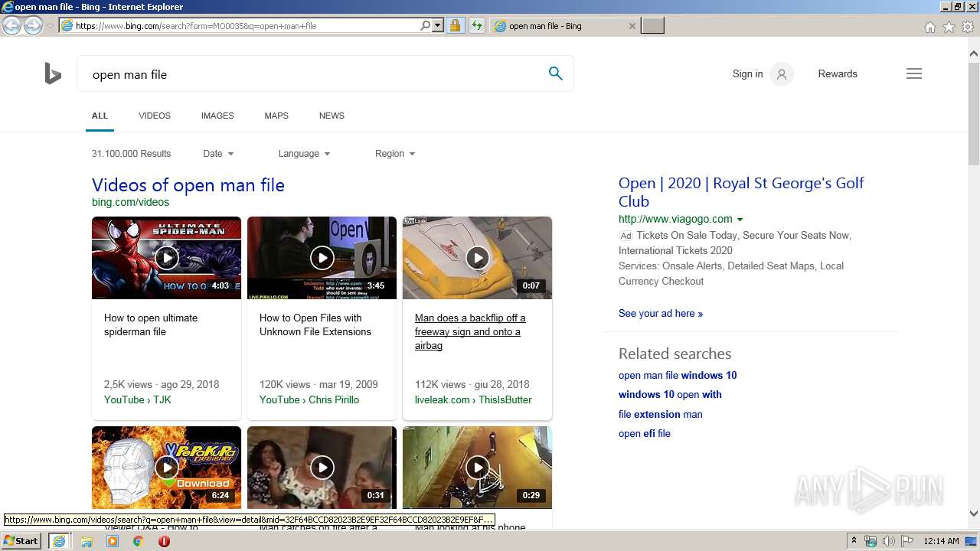Open the Bing hamburger menu
This screenshot has width=980, height=551.
914,74
